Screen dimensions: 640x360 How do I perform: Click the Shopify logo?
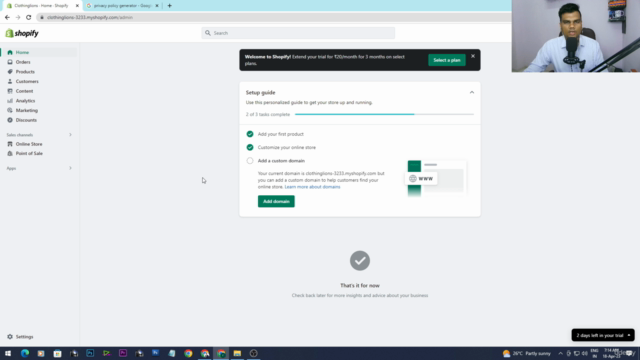22,33
